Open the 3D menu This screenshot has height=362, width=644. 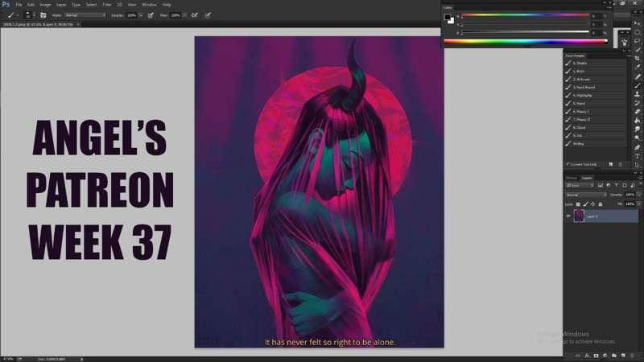(119, 5)
